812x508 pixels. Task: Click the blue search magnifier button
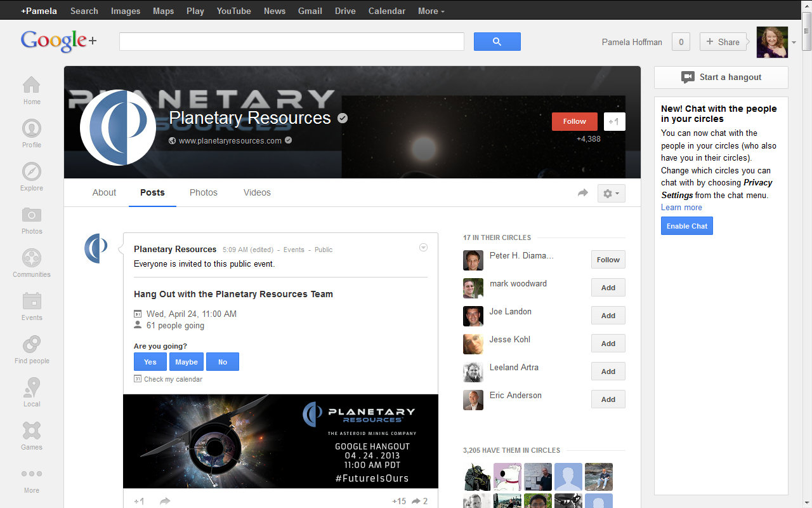[497, 42]
